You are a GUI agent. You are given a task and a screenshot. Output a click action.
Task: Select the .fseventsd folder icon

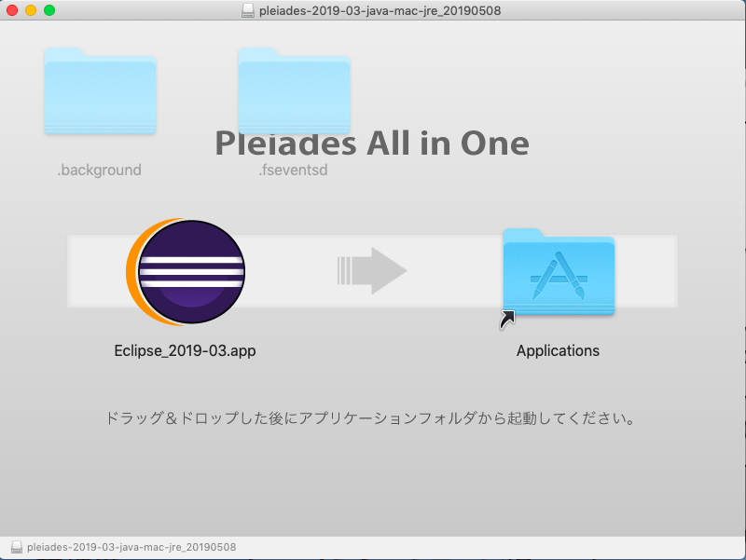click(x=294, y=90)
